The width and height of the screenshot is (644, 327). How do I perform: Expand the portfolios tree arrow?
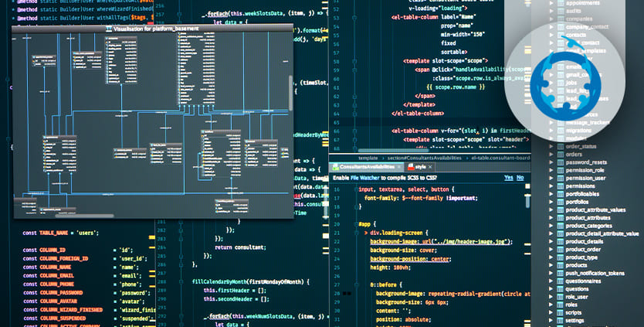pos(549,202)
